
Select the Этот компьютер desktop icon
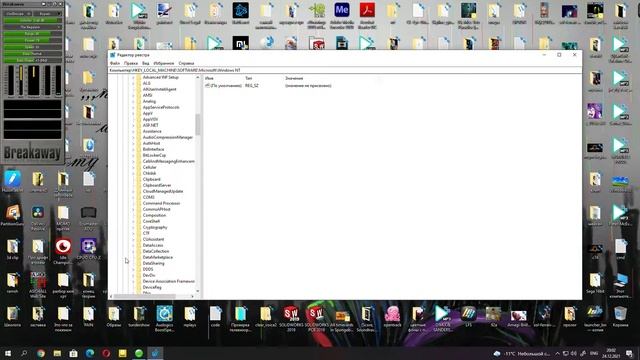620,285
